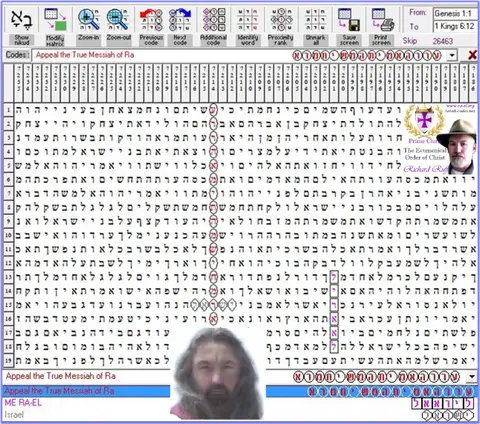Click matrix row number 8
Image resolution: width=480 pixels, height=424 pixels.
pyautogui.click(x=8, y=207)
